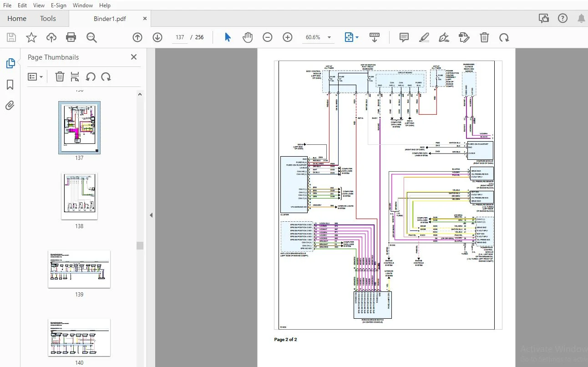The height and width of the screenshot is (367, 588).
Task: Select the page 139 thumbnail
Action: pyautogui.click(x=79, y=269)
